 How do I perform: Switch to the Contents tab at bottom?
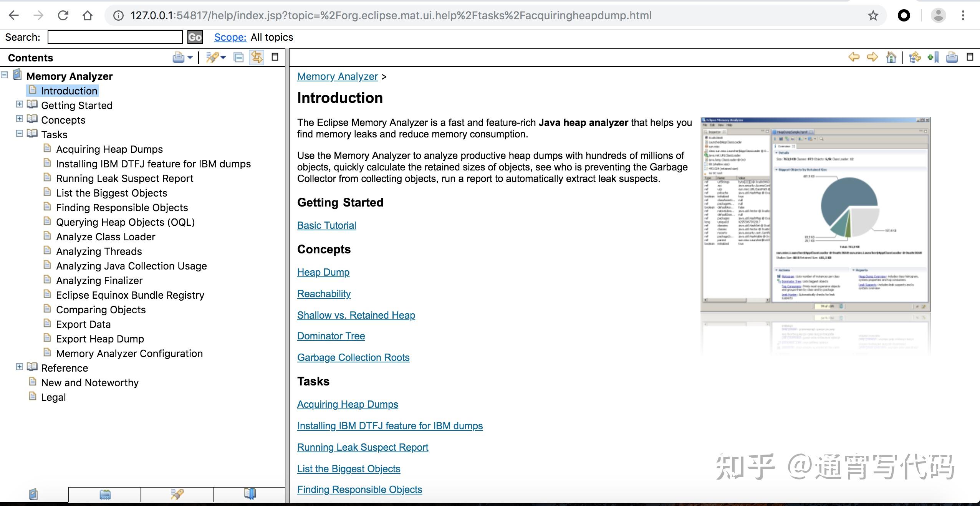(x=34, y=494)
